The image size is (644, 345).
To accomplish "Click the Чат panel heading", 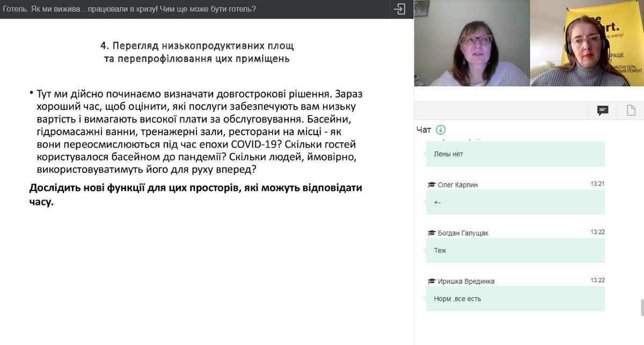I will pyautogui.click(x=423, y=129).
